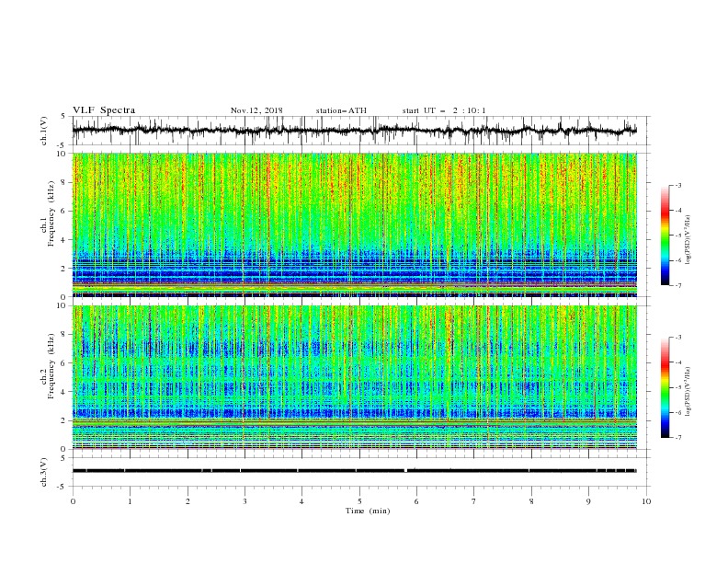Click time axis tick label "2"
The height and width of the screenshot is (563, 728).
pos(188,501)
